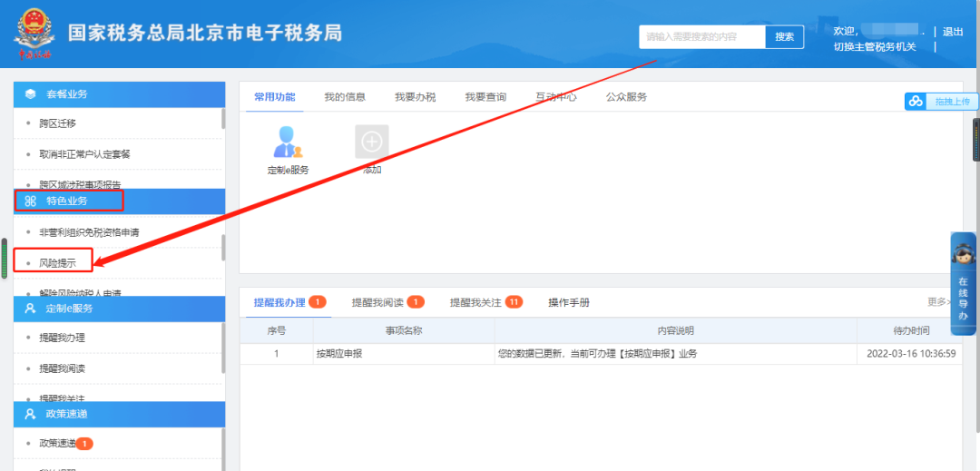This screenshot has width=980, height=471.
Task: Click the 定制e服务 list scrollbar
Action: click(223, 348)
